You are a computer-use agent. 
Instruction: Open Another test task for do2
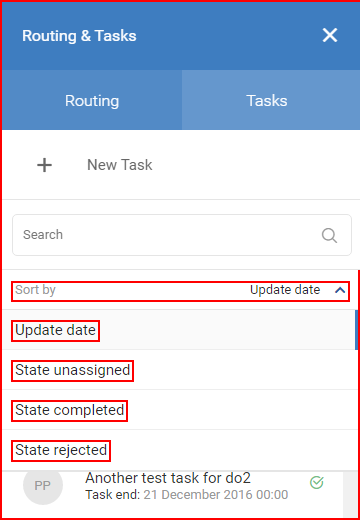tap(168, 478)
